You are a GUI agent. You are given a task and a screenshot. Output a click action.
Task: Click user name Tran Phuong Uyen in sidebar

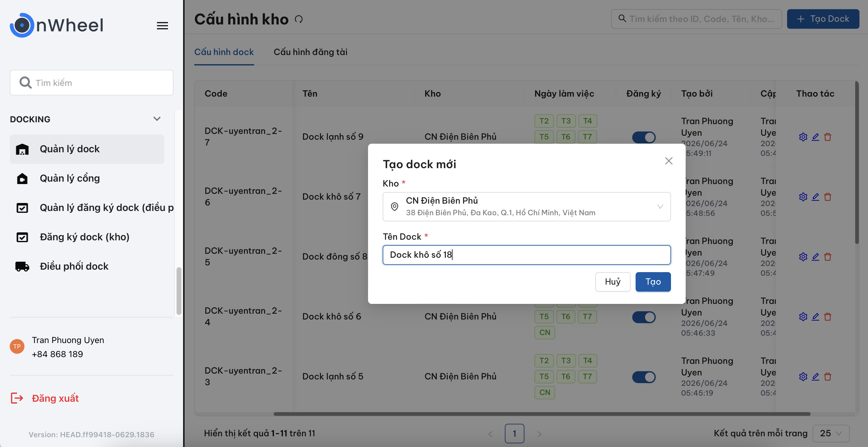68,340
